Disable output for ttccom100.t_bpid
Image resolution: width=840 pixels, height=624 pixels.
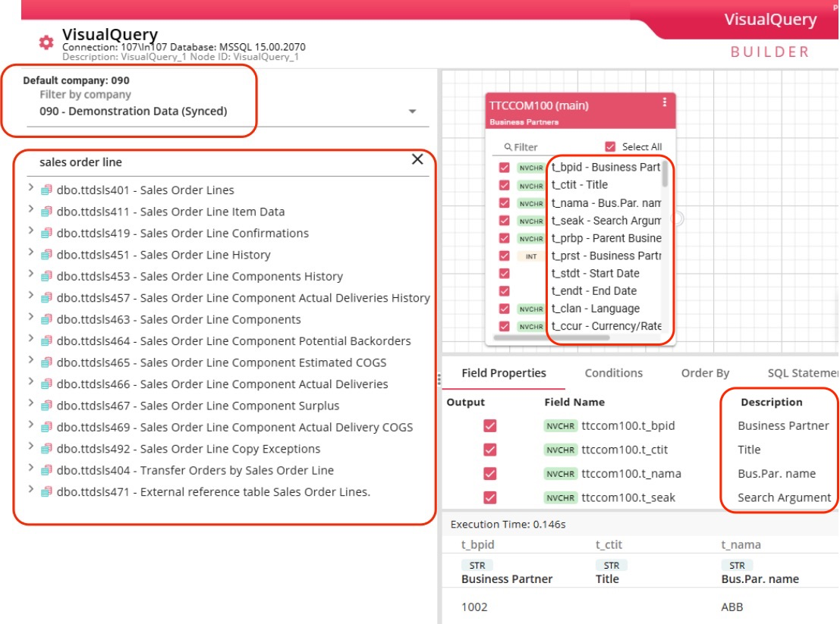[489, 426]
